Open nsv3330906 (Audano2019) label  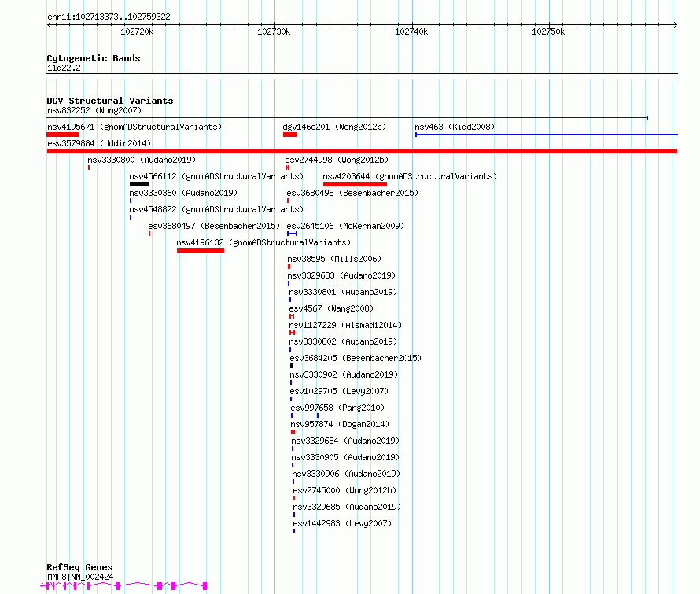click(x=346, y=474)
